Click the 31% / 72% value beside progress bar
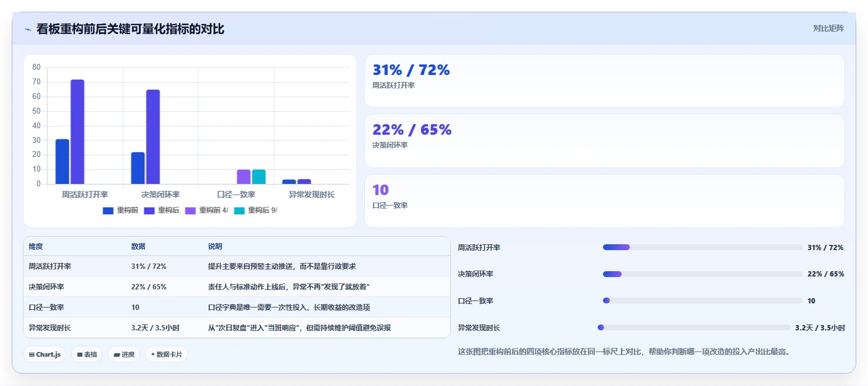Screen dimensions: 868x386 (x=825, y=248)
